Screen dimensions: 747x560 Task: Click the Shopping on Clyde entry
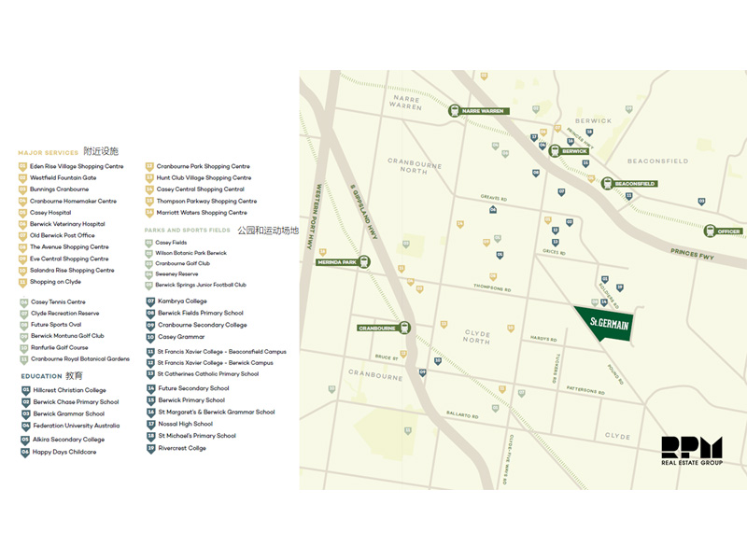(x=55, y=282)
